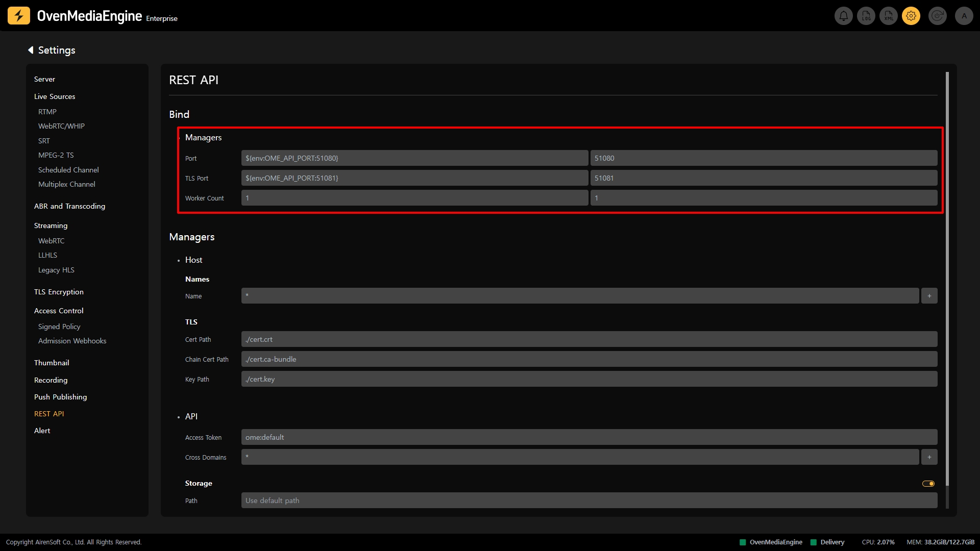Add a Cross Domains entry with plus

(x=929, y=457)
